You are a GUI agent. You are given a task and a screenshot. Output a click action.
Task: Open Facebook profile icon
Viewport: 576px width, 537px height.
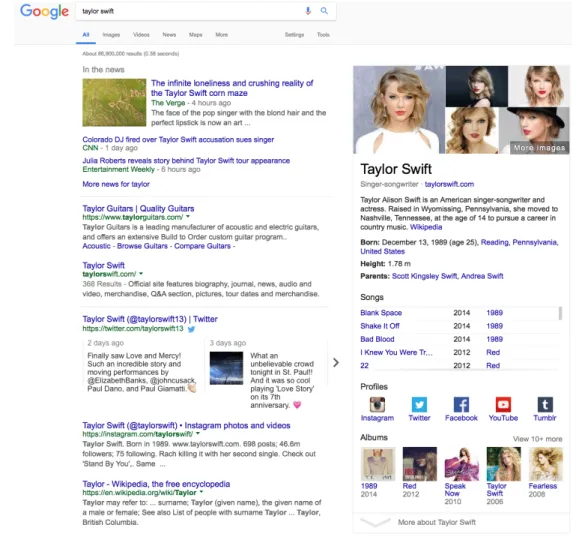tap(461, 405)
